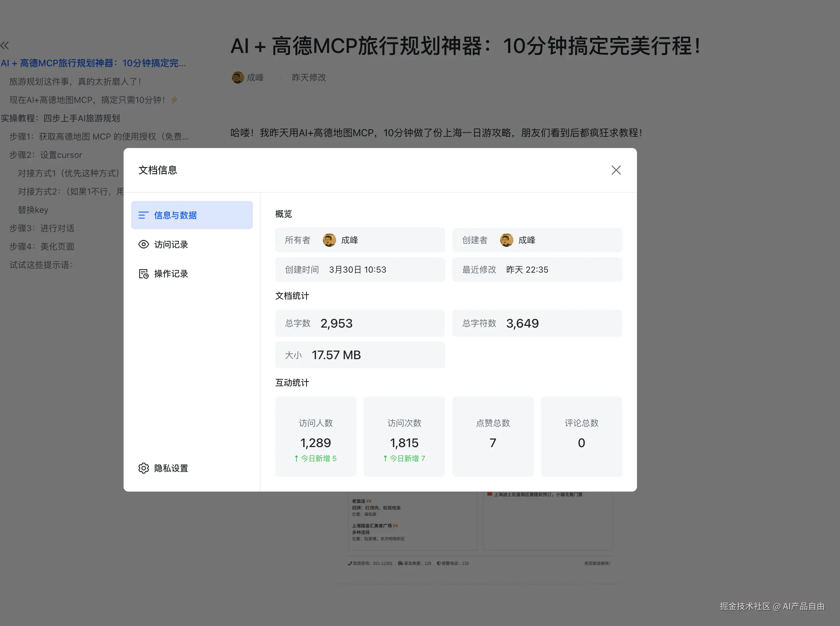The height and width of the screenshot is (626, 840).
Task: Click author avatar under the document title
Action: tap(238, 77)
